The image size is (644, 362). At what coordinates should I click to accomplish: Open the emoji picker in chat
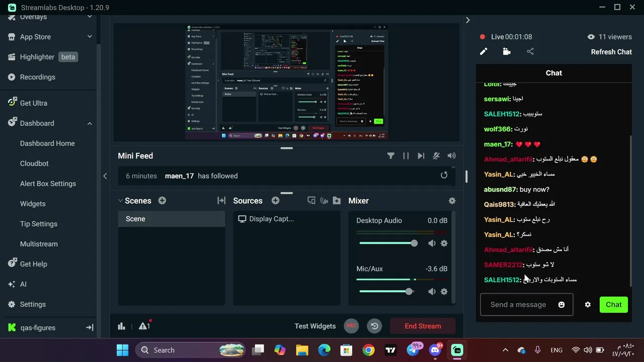pos(561,305)
